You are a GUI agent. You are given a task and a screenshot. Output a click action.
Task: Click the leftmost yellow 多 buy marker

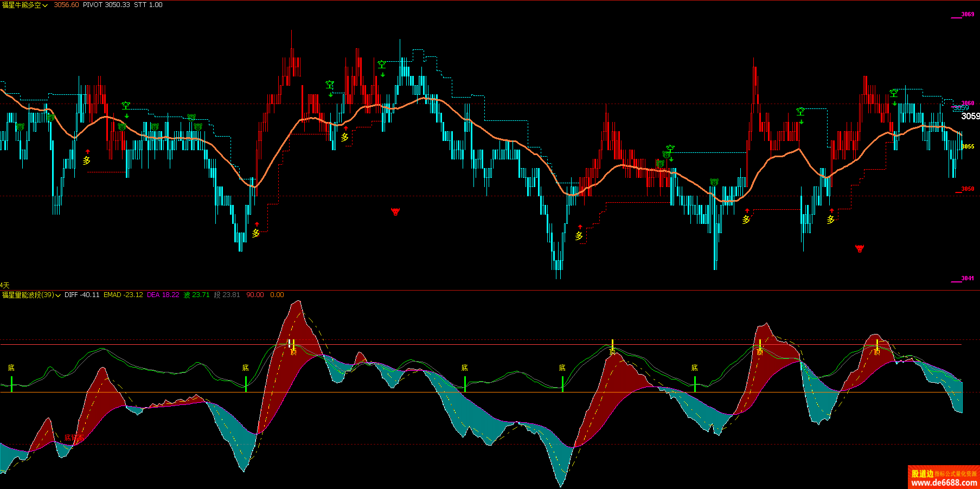[x=87, y=160]
